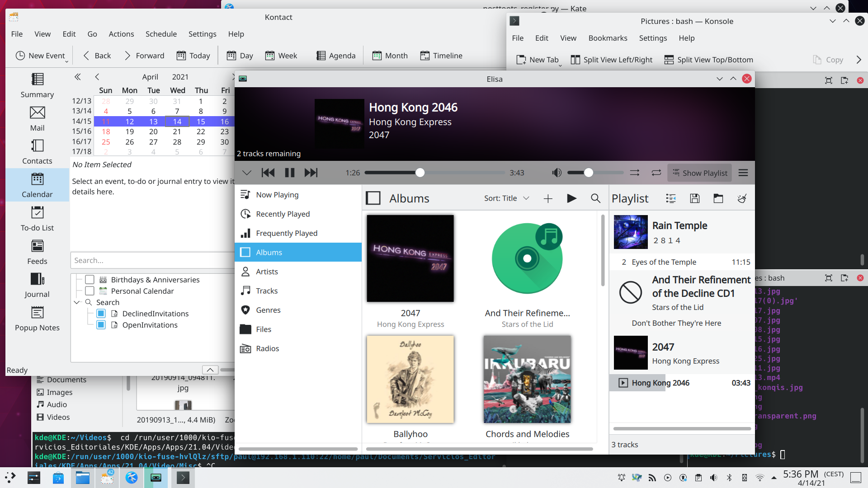Click the New Event button in Kontact
868x488 pixels.
41,56
